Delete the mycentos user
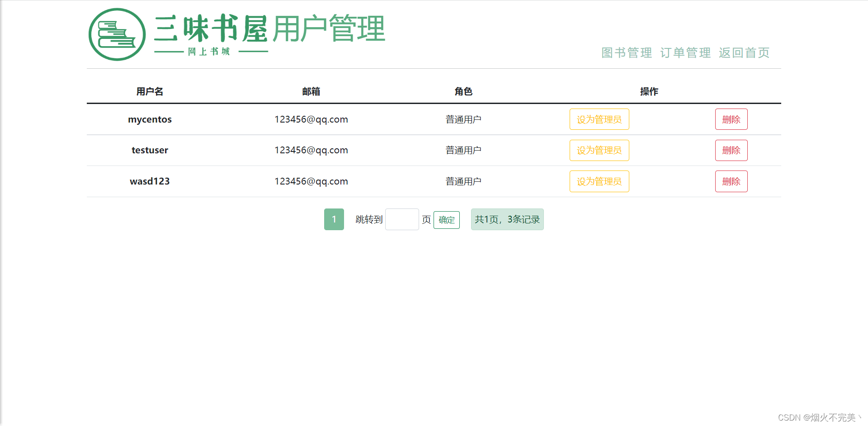Viewport: 868px width, 426px height. pos(731,119)
